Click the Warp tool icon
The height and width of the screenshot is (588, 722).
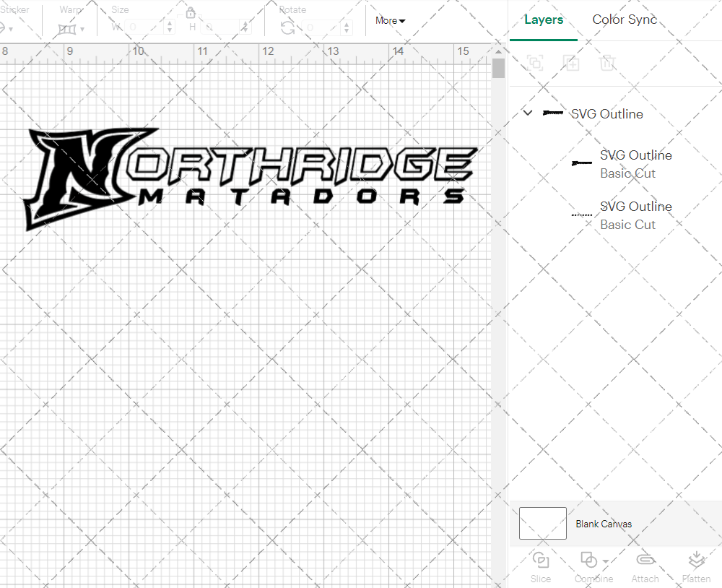tap(67, 30)
